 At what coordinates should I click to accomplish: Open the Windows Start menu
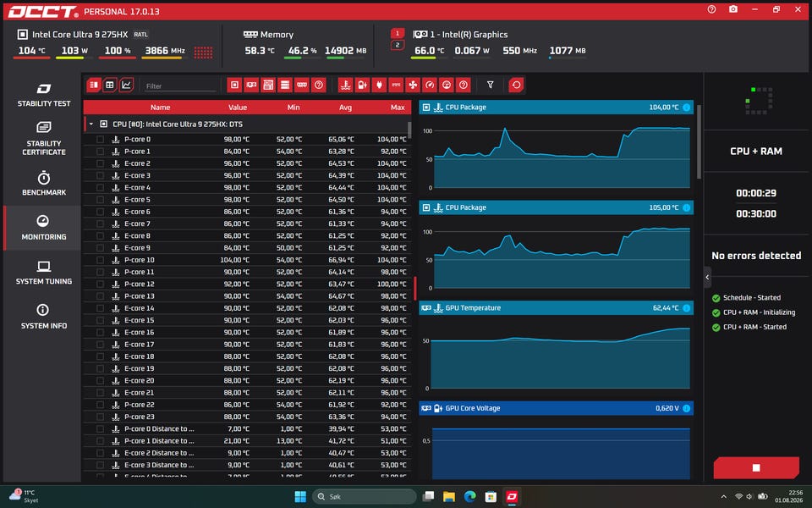tap(300, 497)
